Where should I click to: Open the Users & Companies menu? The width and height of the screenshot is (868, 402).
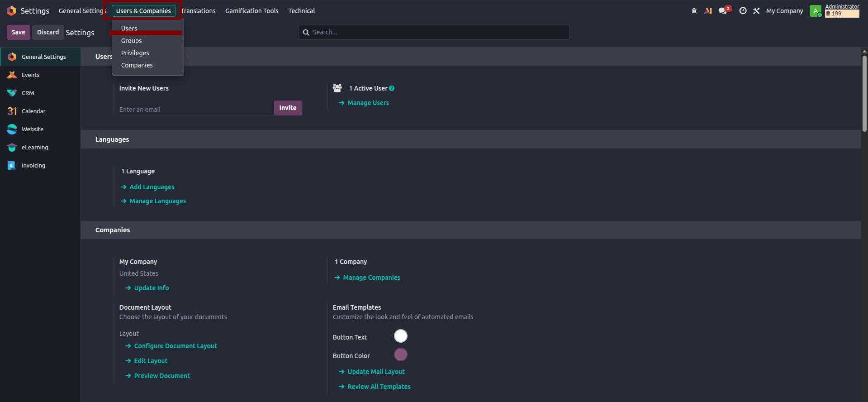point(143,11)
